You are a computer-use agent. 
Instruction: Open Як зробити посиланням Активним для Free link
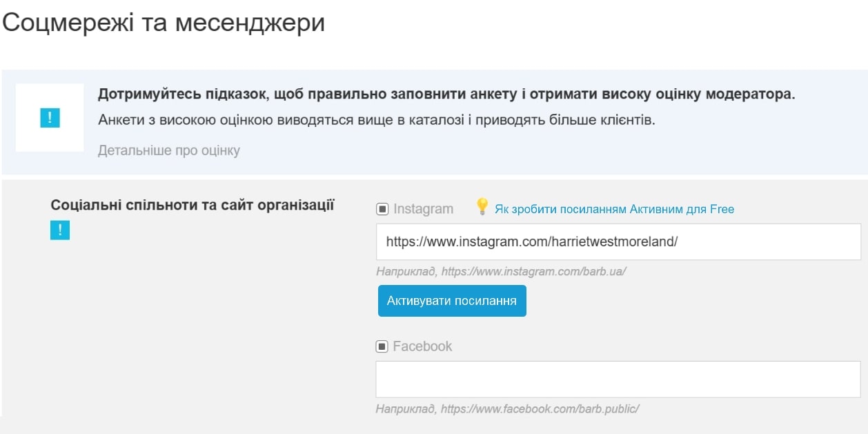pos(614,209)
